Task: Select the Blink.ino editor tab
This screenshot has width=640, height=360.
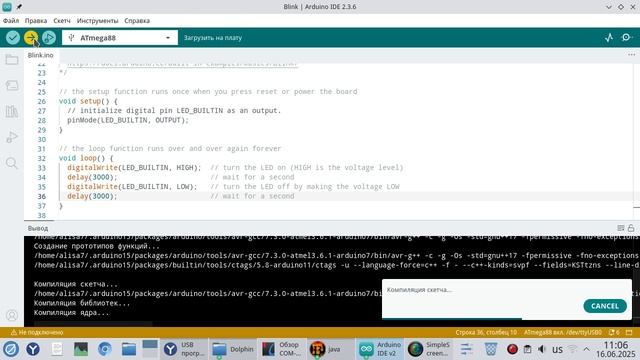Action: 40,55
